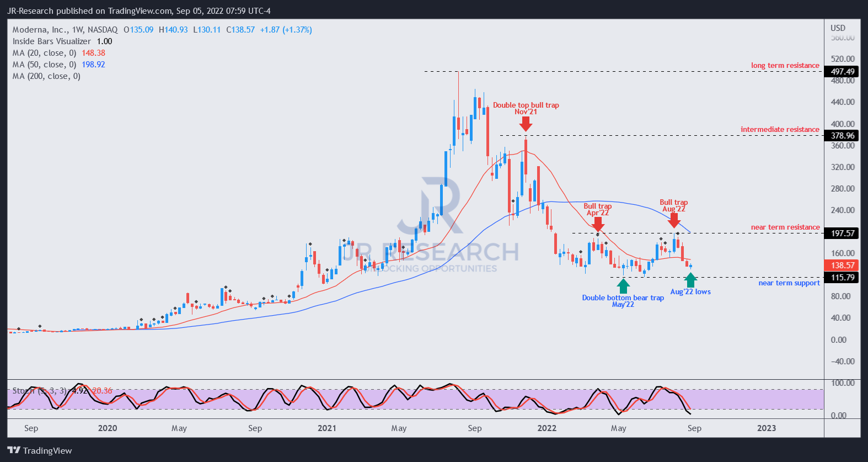
Task: Click the 100.00 stochastic axis label
Action: point(843,383)
